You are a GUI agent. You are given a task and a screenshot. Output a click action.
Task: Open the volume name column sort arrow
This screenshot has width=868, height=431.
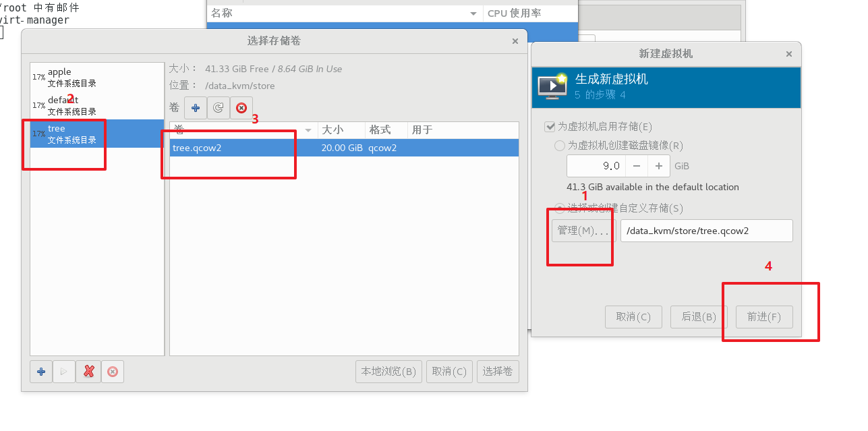point(308,130)
